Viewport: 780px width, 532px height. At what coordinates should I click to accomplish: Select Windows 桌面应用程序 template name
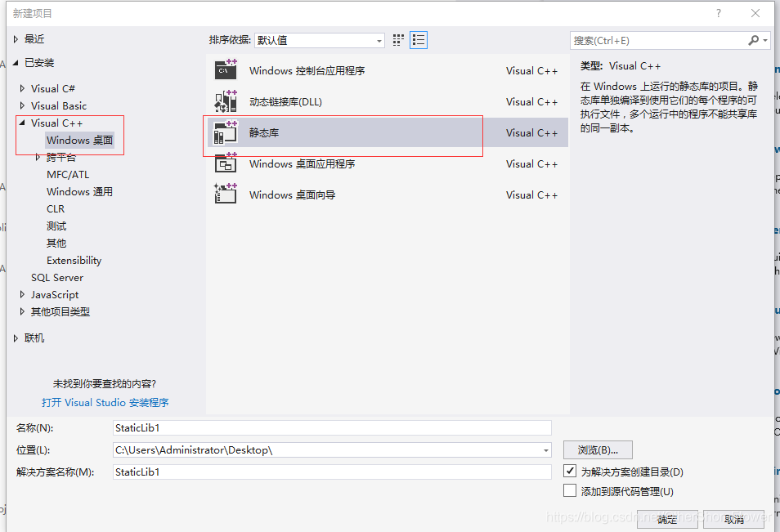(x=302, y=164)
